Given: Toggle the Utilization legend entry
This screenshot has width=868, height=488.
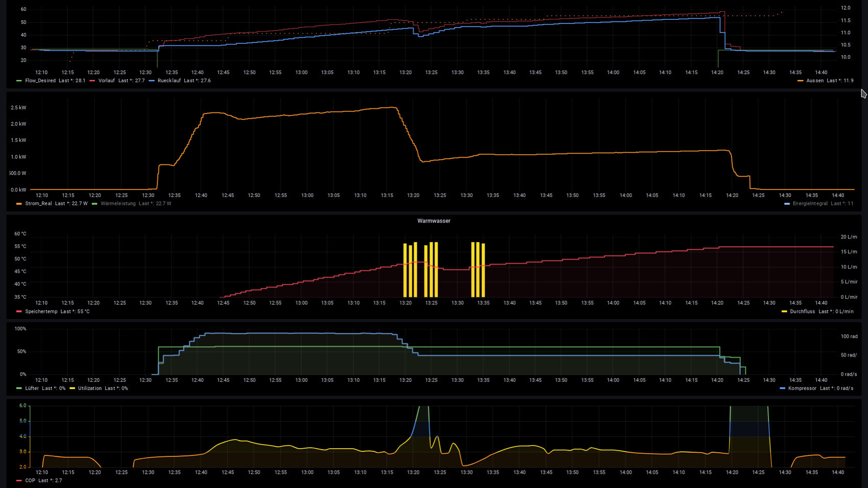Looking at the screenshot, I should [x=90, y=388].
